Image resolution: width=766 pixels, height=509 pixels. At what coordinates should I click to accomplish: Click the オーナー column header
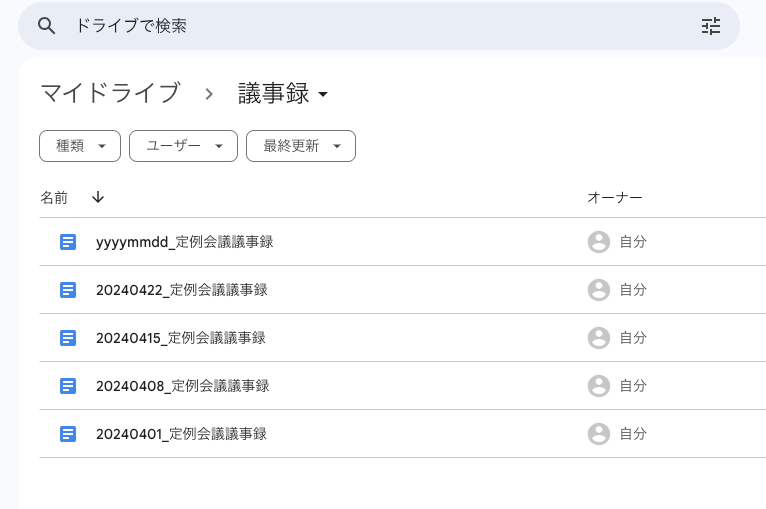pyautogui.click(x=614, y=197)
